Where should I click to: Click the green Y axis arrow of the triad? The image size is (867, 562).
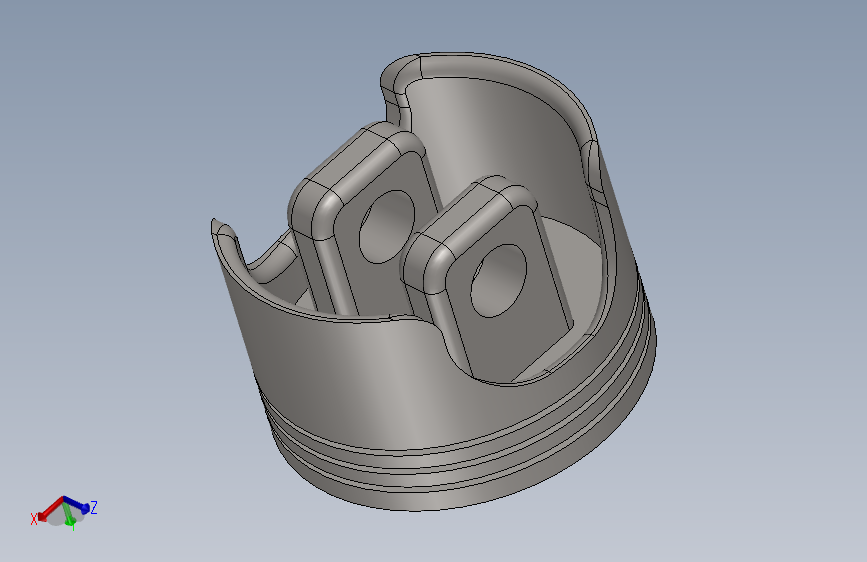(69, 514)
